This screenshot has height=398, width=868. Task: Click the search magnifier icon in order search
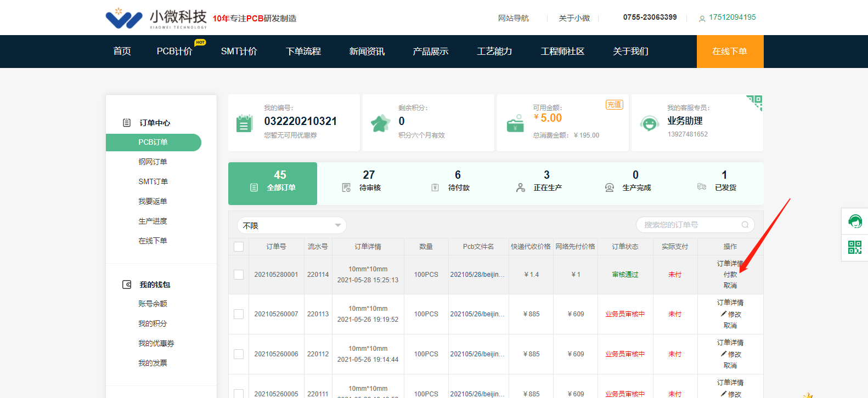[x=745, y=225]
